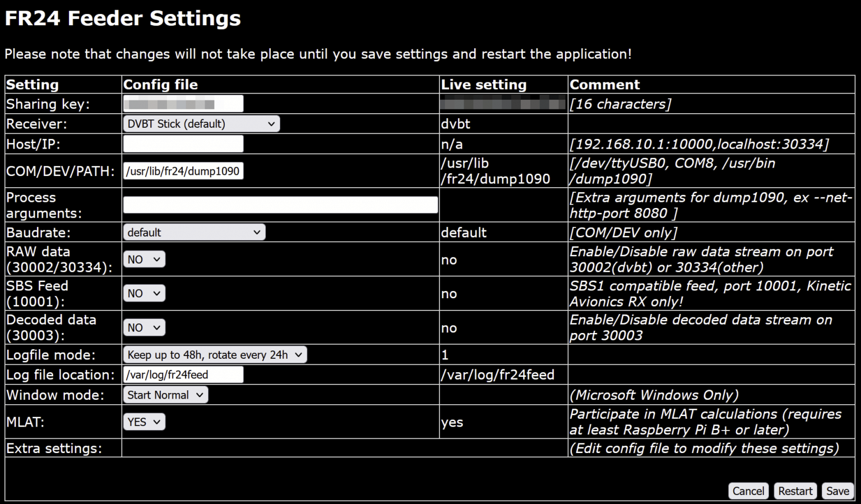Open the Baudrate default dropdown
Screen dimensions: 861x504
[x=194, y=232]
